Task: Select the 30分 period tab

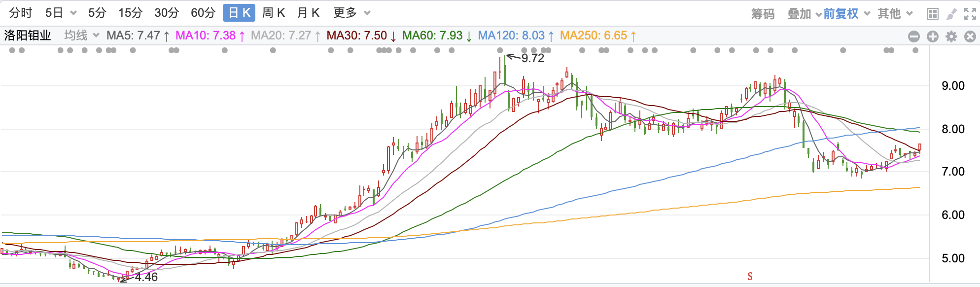Action: click(x=167, y=13)
